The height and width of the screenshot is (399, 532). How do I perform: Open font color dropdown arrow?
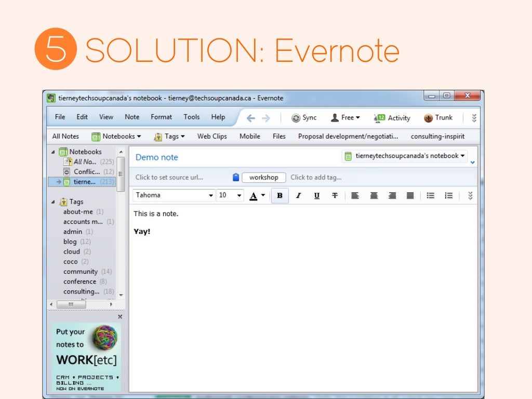[263, 195]
